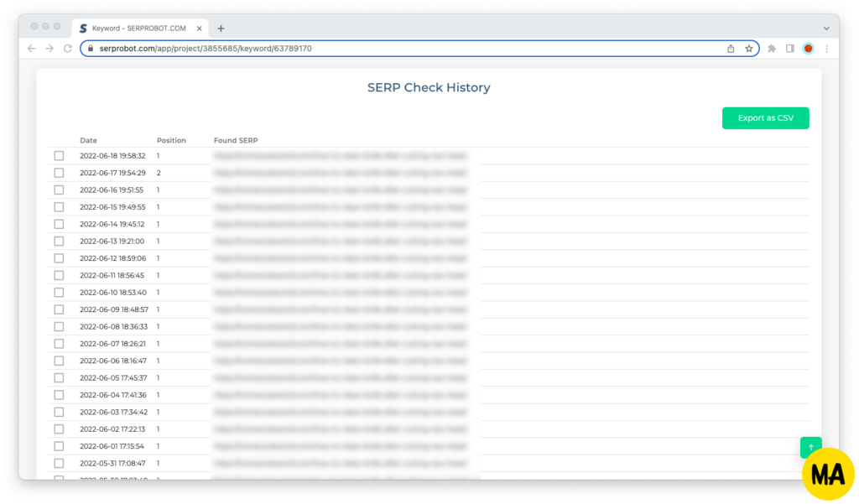Click position value 2 for 2022-06-17
This screenshot has width=859, height=504.
[159, 173]
